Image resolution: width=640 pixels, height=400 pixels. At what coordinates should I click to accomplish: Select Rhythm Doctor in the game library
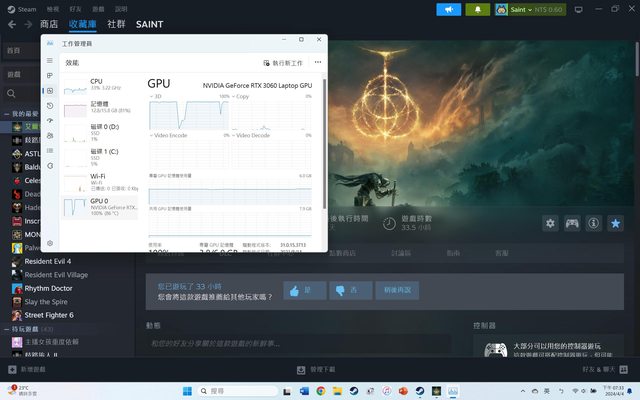pyautogui.click(x=46, y=288)
